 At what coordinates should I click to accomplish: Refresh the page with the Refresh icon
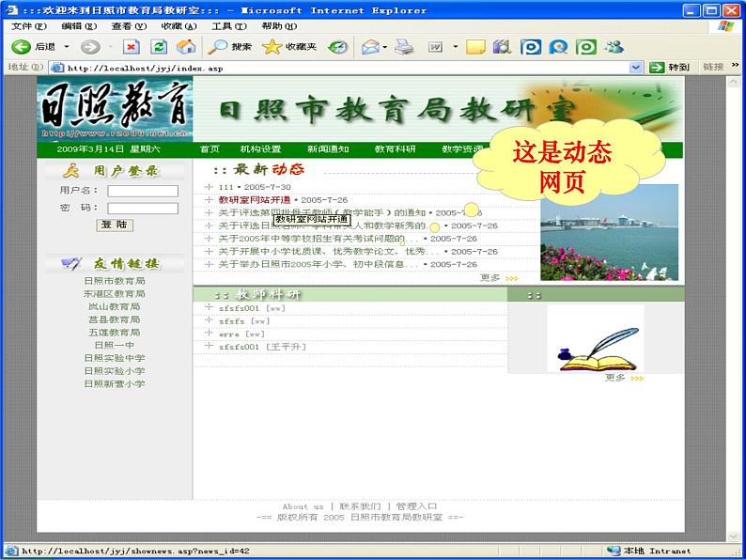(159, 47)
